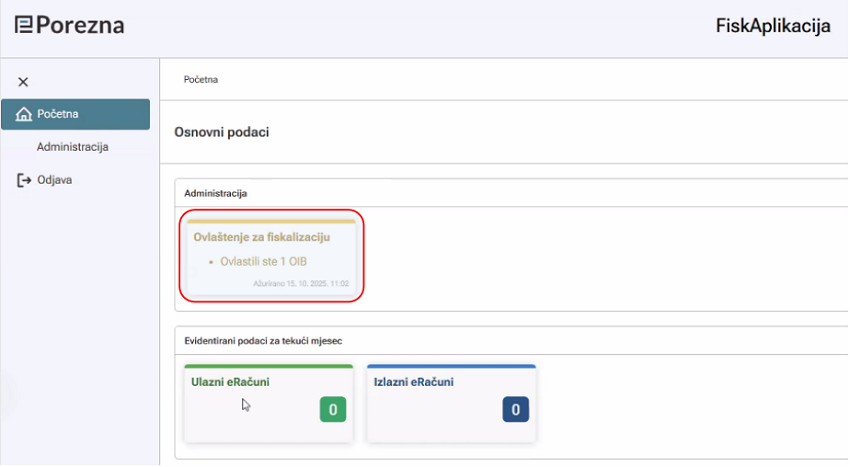
Task: Click the home icon next to Početna
Action: coord(23,114)
